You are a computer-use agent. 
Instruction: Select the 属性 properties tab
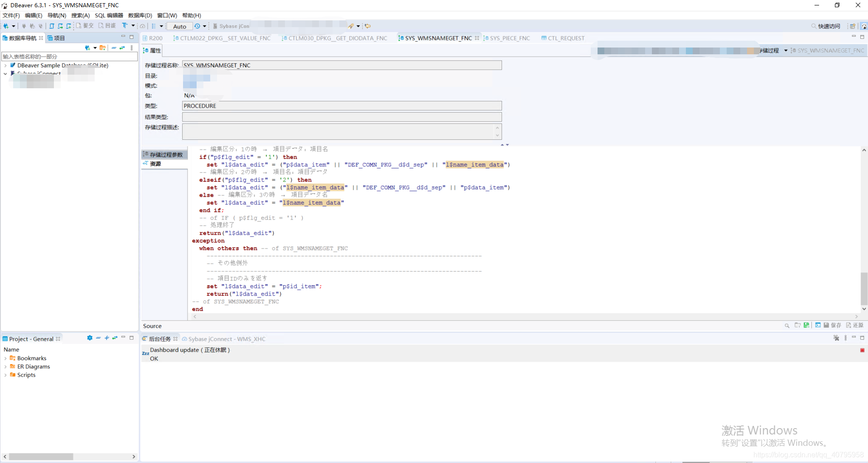[x=152, y=50]
